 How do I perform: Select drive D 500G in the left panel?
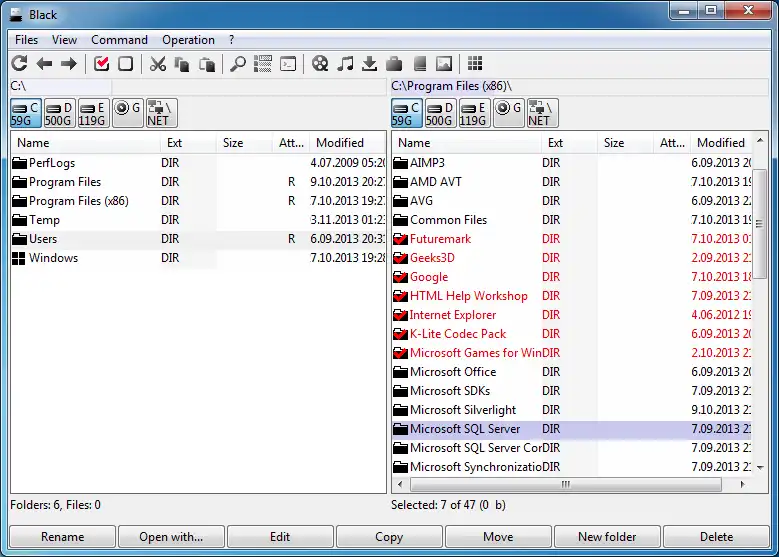[59, 113]
